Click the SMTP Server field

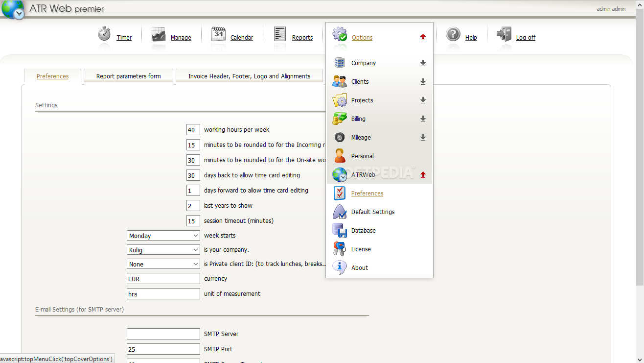pyautogui.click(x=163, y=334)
